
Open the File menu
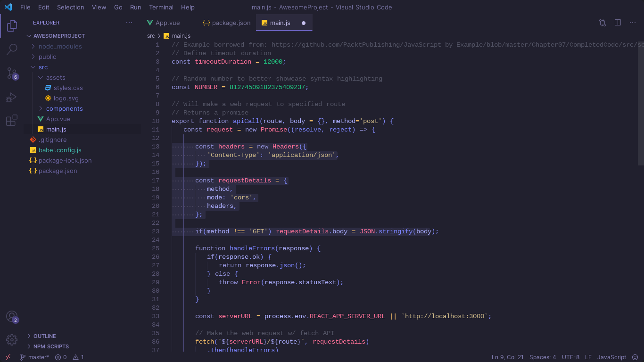[x=25, y=7]
